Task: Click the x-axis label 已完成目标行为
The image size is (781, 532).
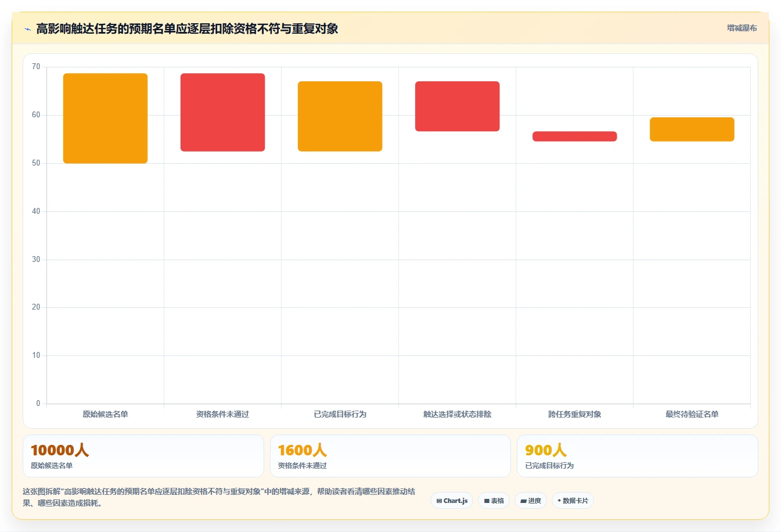Action: pyautogui.click(x=340, y=414)
